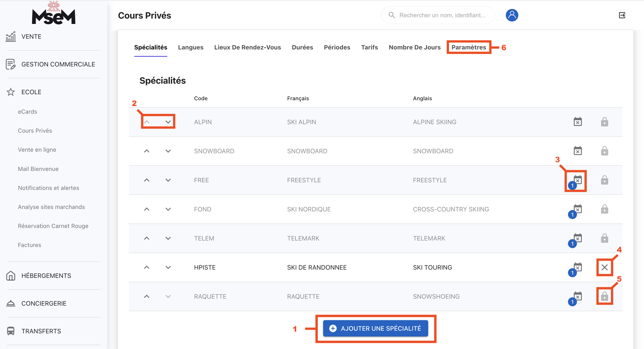Open calendar exclusions for the ALPIN row
This screenshot has height=349, width=644.
click(578, 122)
